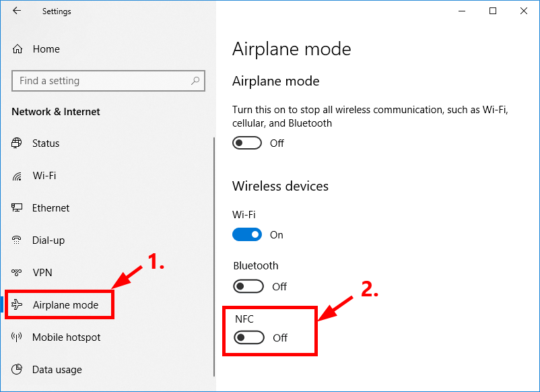Select the Dial-up phone icon
540x392 pixels.
[18, 240]
